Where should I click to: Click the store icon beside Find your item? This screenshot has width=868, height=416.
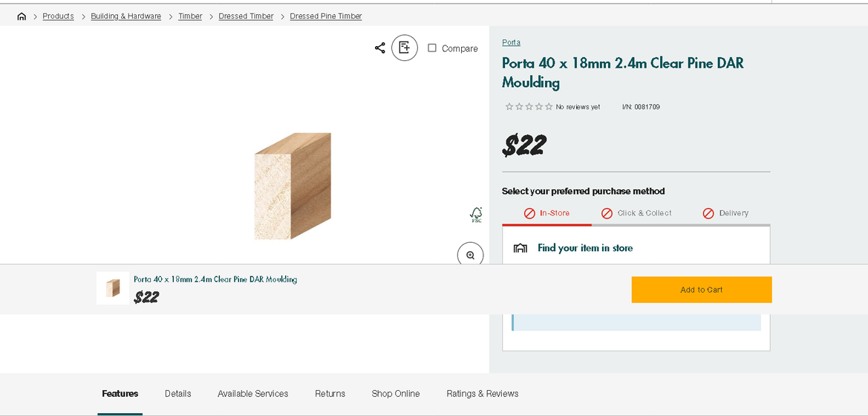click(521, 248)
